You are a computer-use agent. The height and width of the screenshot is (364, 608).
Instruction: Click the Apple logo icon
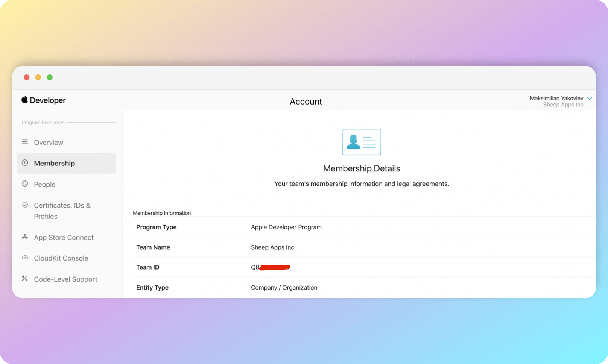click(x=24, y=99)
